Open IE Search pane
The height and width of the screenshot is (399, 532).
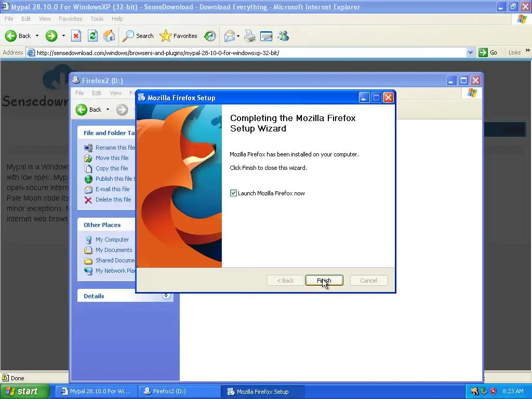tap(138, 36)
